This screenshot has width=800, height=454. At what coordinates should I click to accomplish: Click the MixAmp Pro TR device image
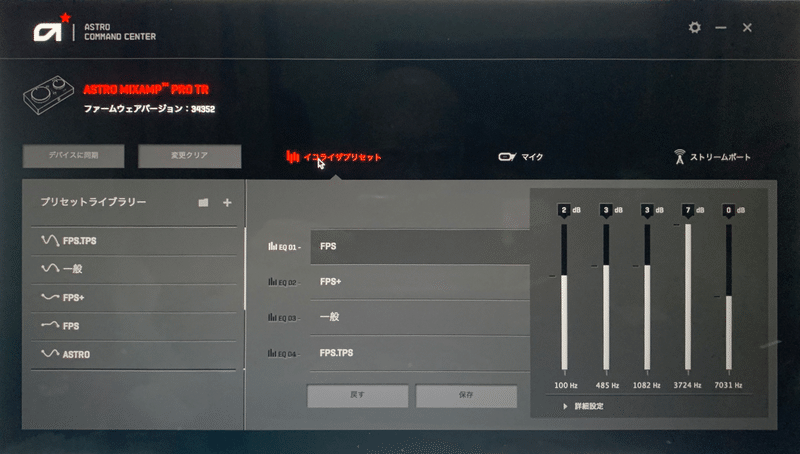click(x=48, y=95)
